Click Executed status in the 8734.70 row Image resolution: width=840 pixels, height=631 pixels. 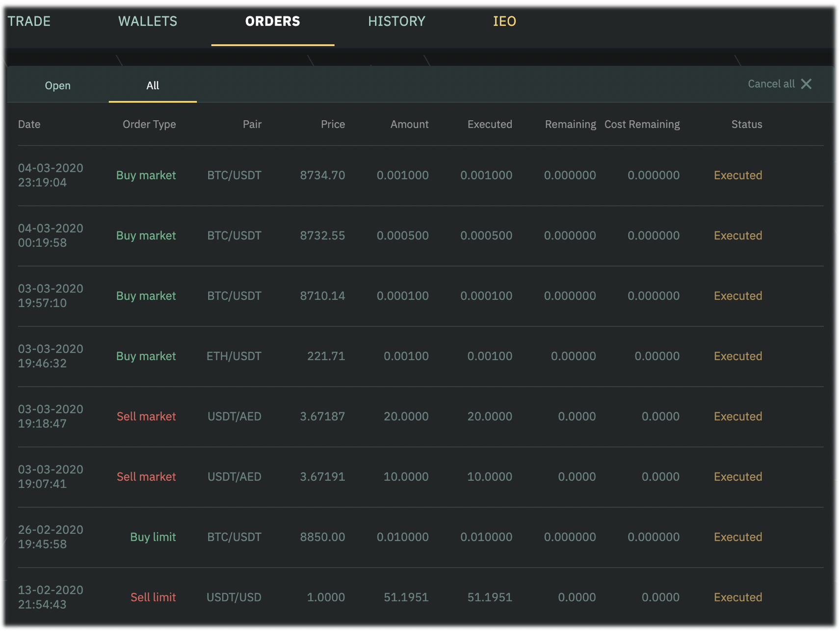[737, 175]
